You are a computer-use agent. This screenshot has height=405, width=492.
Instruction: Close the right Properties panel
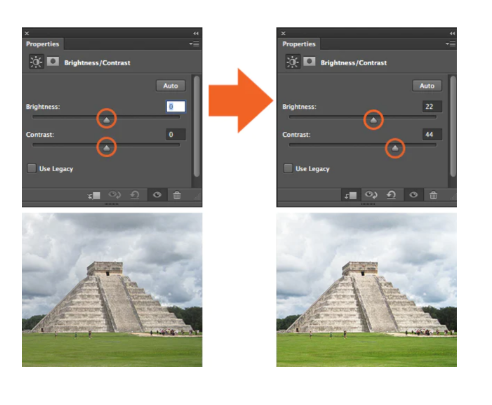pos(283,33)
